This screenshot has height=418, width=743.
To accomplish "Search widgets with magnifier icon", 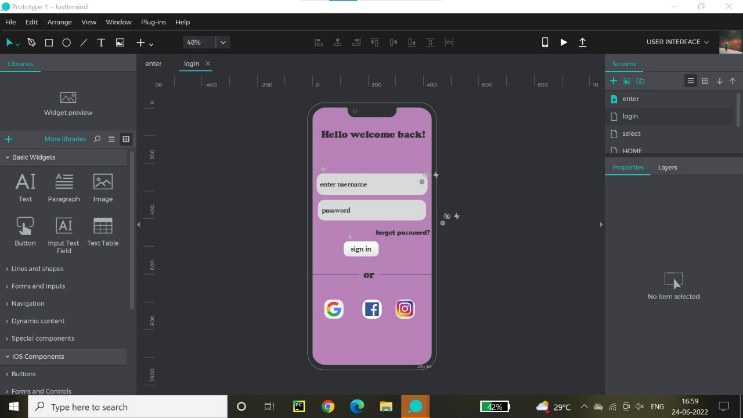I will coord(97,139).
